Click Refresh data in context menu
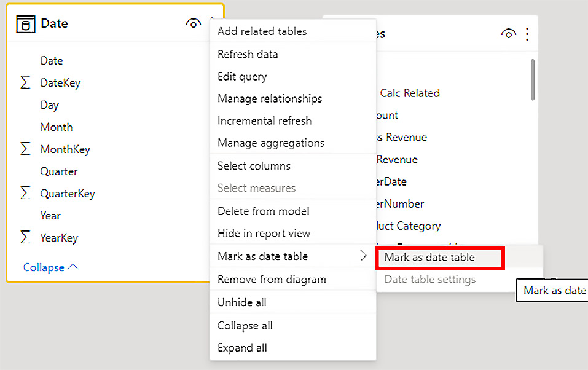 247,55
